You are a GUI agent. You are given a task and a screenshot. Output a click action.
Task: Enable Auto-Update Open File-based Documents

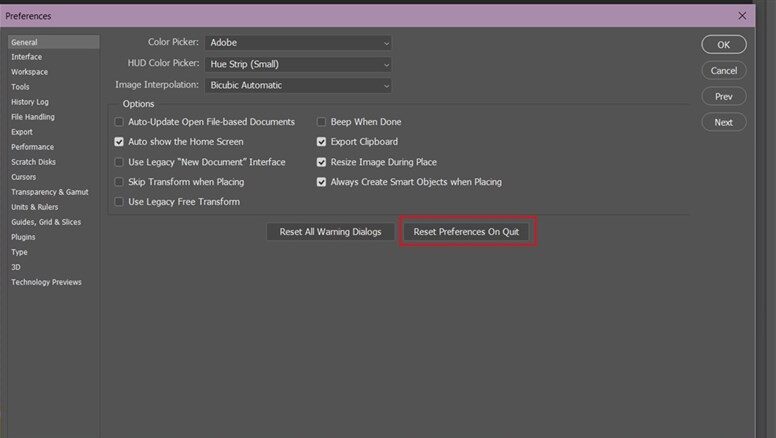point(120,122)
